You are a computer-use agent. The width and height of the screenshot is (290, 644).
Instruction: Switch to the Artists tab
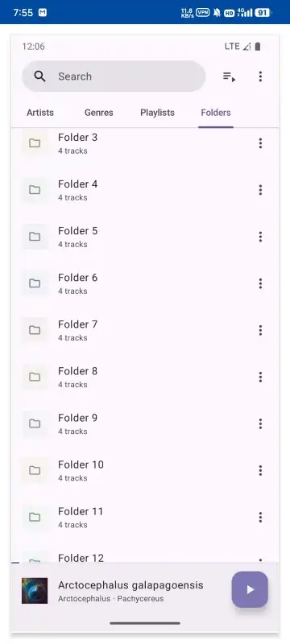[40, 113]
